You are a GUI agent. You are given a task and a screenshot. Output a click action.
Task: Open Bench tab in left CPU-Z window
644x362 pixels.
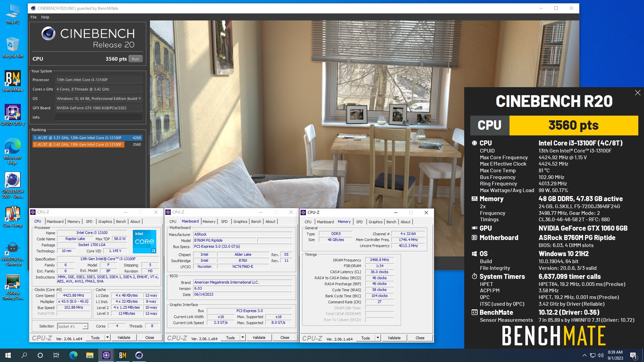click(x=121, y=222)
